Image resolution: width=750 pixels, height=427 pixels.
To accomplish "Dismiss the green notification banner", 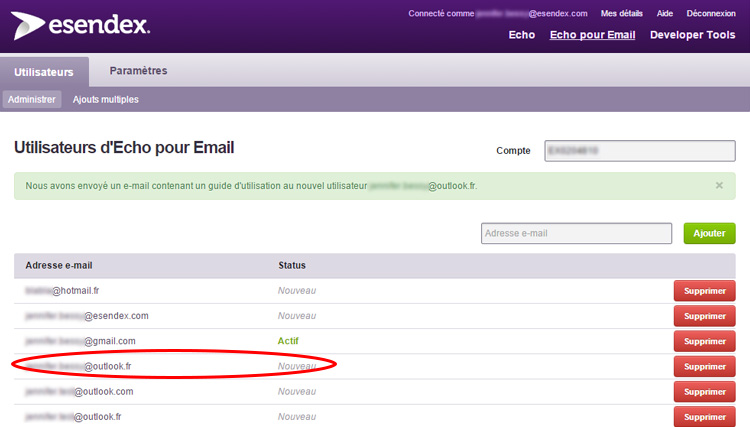I will pos(719,185).
